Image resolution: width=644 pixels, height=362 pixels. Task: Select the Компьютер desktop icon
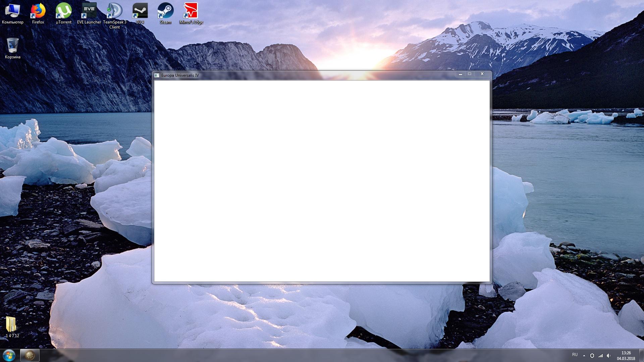pyautogui.click(x=13, y=13)
